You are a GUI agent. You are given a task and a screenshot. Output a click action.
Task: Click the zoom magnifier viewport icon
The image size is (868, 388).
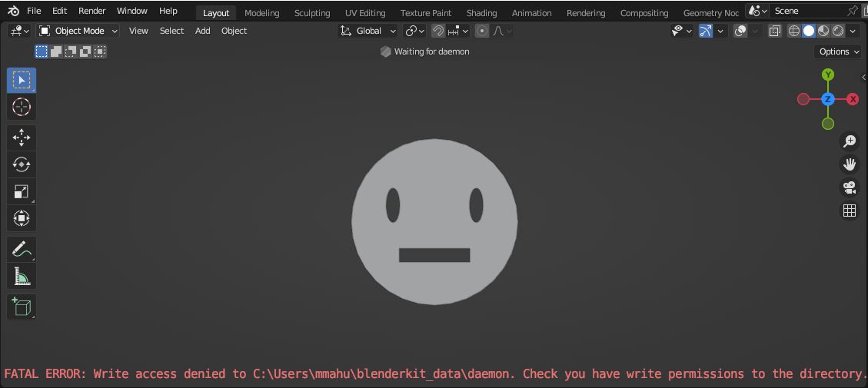[x=850, y=141]
